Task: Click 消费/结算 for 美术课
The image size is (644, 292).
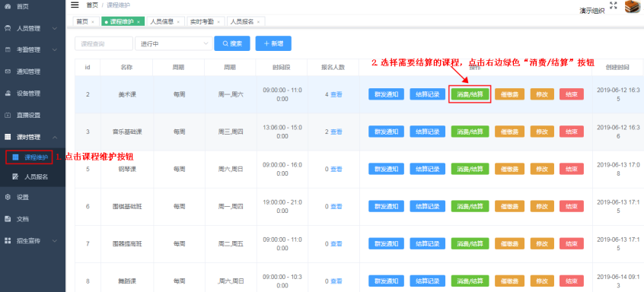Action: (470, 94)
